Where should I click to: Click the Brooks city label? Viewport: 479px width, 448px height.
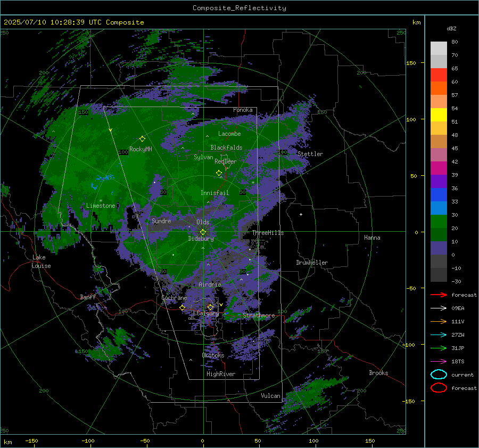pyautogui.click(x=378, y=373)
